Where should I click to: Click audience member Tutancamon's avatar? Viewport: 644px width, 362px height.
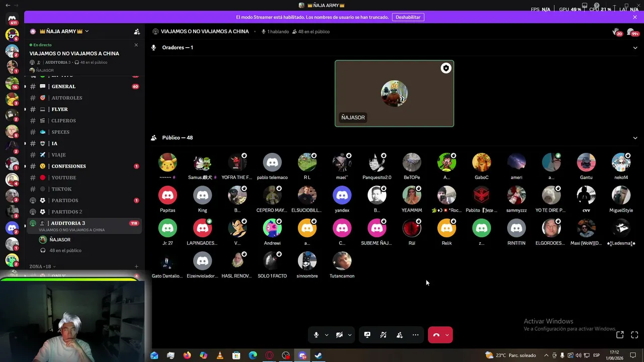342,260
